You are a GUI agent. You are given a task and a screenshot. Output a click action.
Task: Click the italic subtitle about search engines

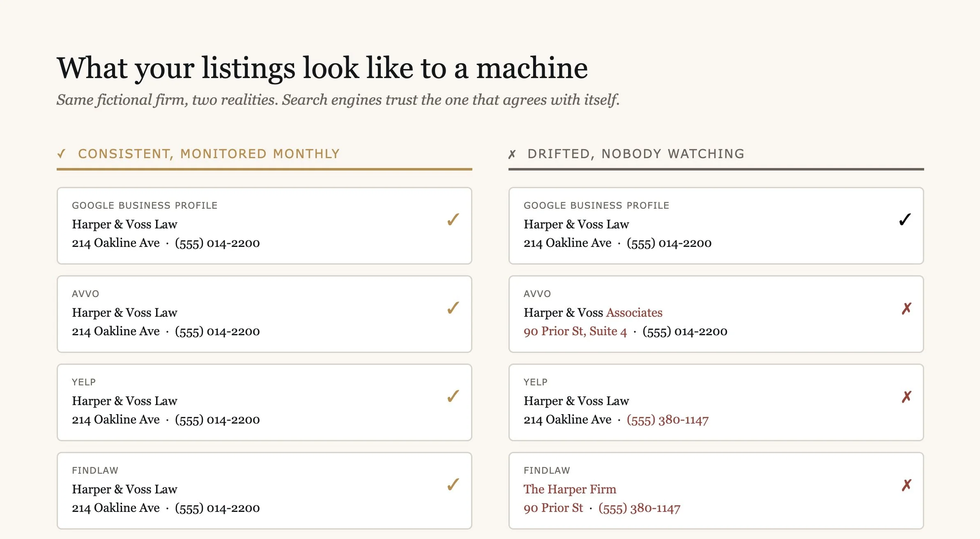point(338,100)
